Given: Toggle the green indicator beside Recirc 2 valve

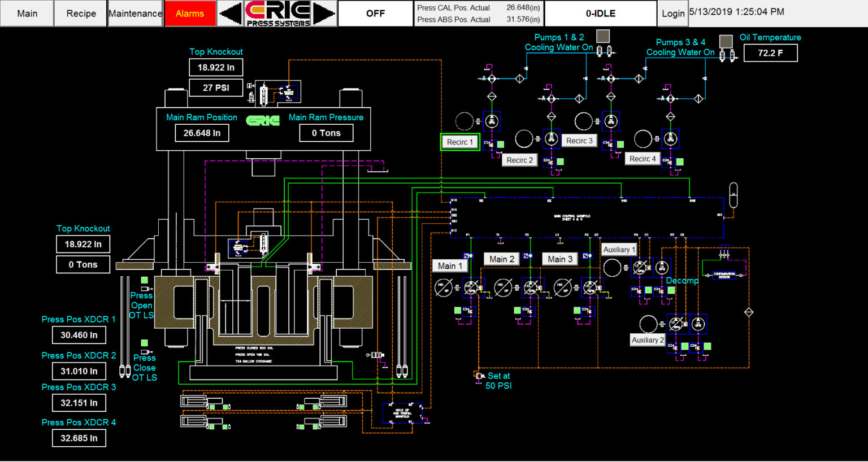Looking at the screenshot, I should 560,162.
